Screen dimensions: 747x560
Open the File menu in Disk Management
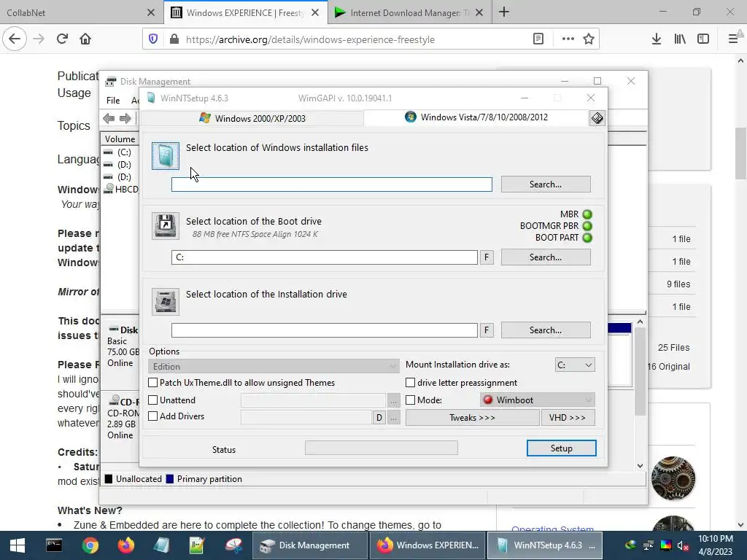113,101
